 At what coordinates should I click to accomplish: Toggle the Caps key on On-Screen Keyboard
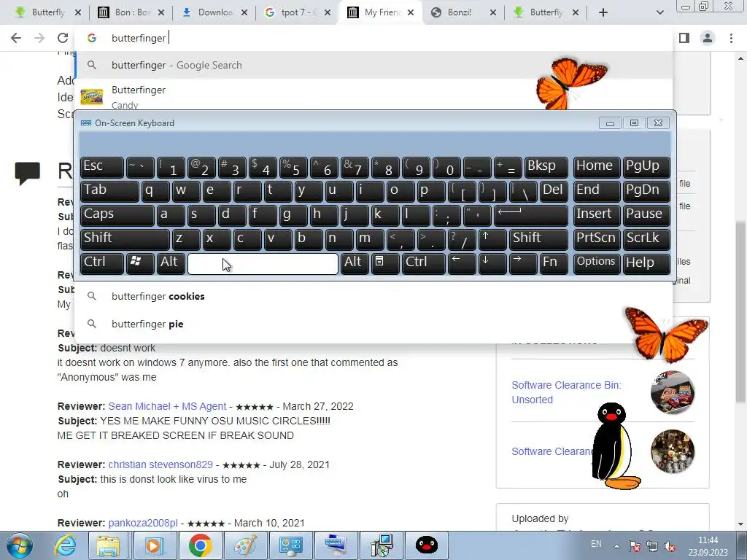117,215
